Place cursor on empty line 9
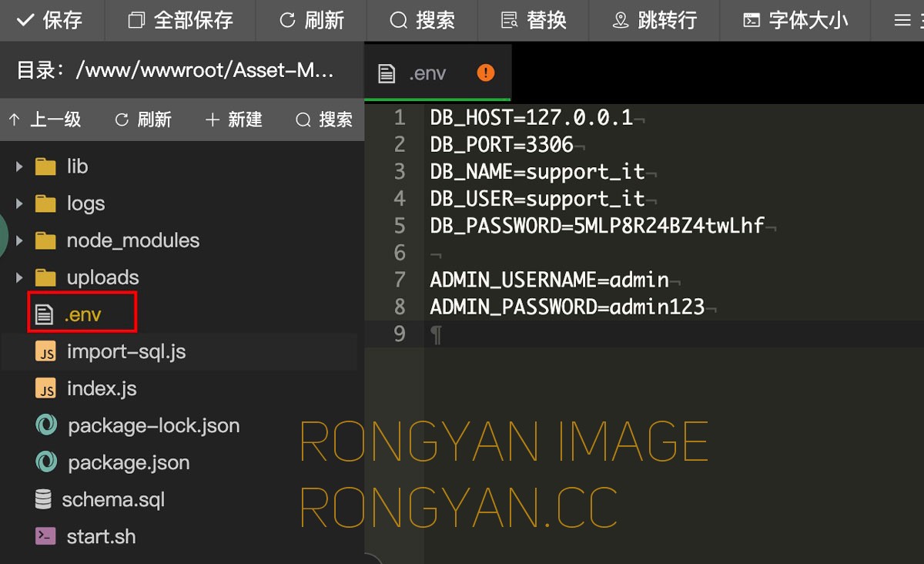The width and height of the screenshot is (924, 564). (x=674, y=334)
